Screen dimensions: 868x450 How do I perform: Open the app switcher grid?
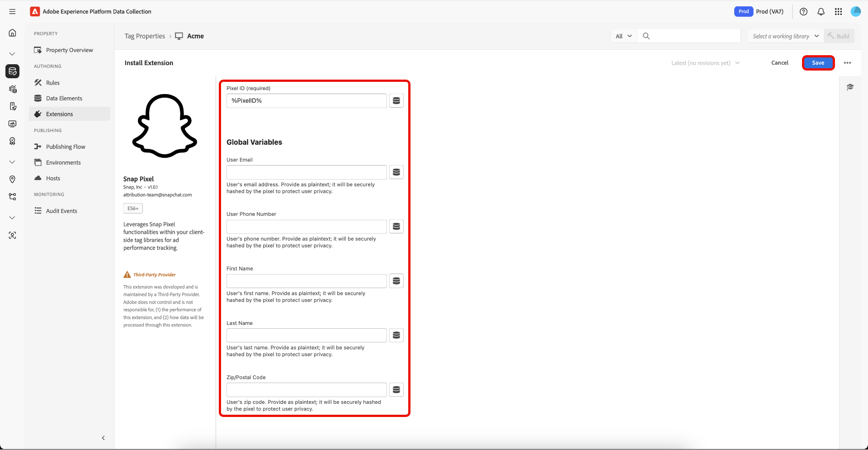click(839, 12)
